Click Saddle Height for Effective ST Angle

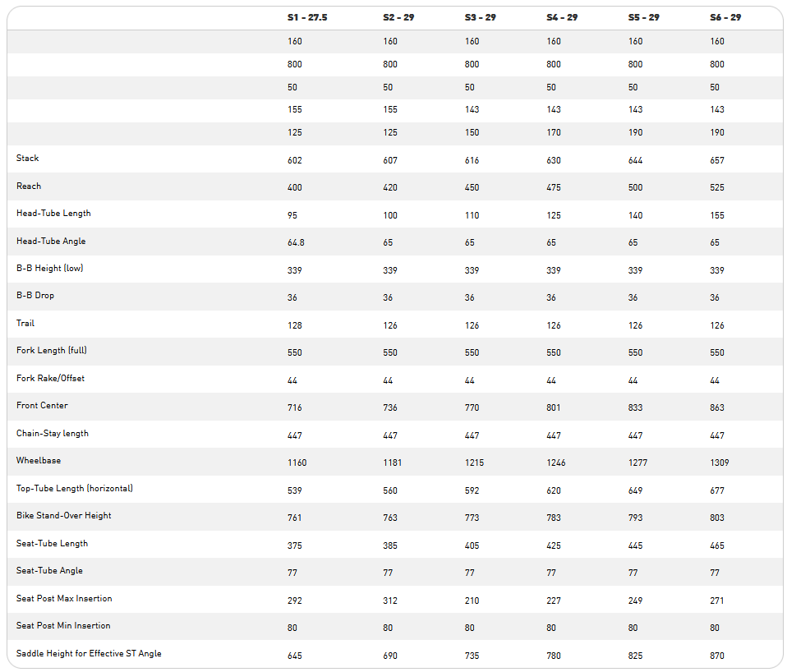click(x=89, y=653)
